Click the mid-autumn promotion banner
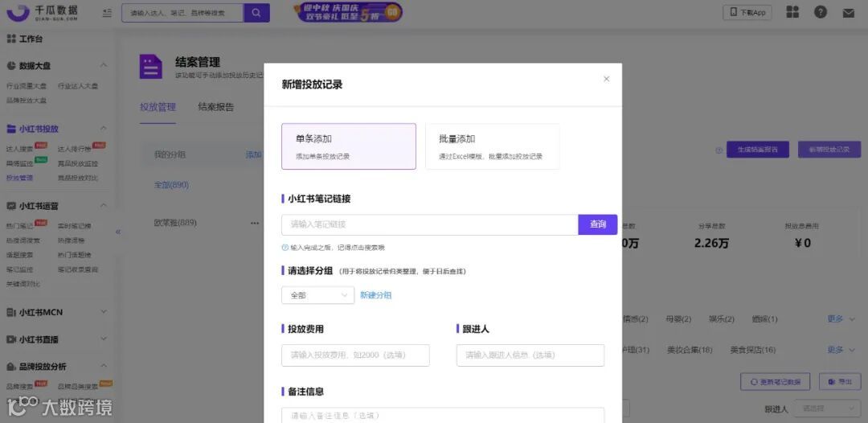Viewport: 868px width, 423px height. 348,12
